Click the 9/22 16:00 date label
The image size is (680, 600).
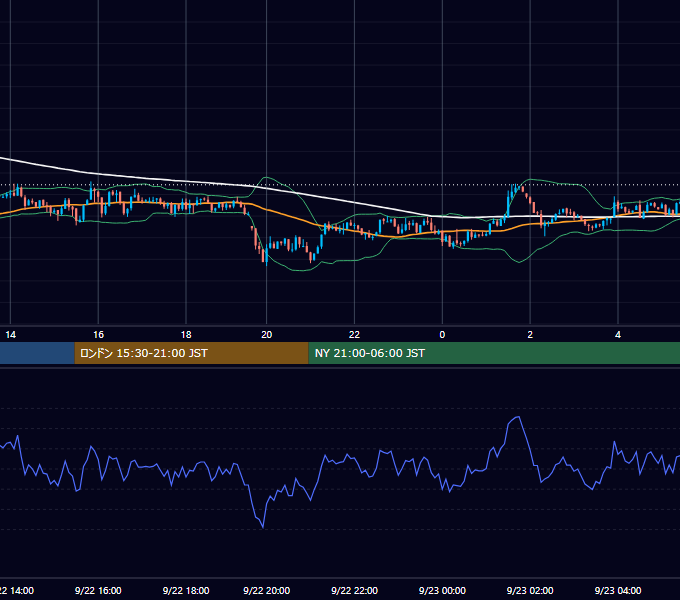point(98,590)
